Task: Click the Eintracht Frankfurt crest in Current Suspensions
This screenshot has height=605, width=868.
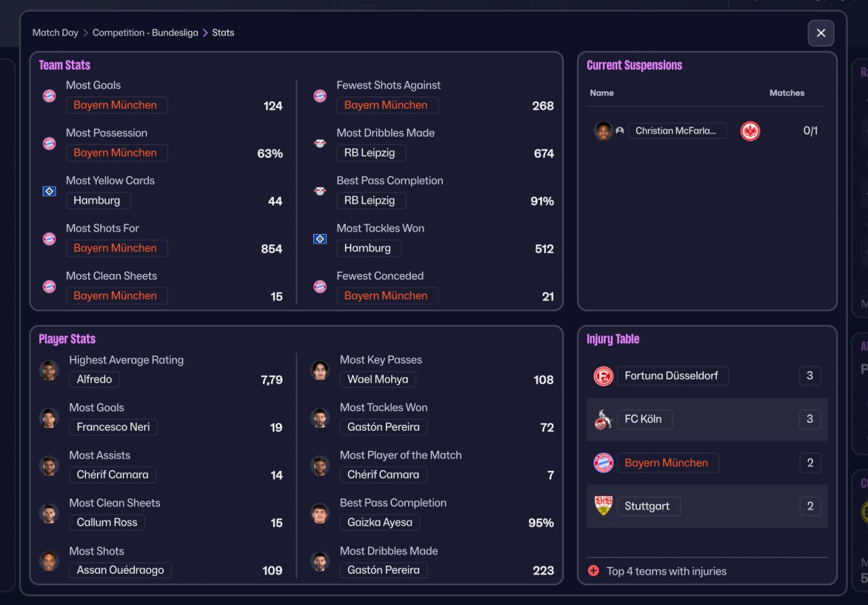Action: (x=750, y=131)
